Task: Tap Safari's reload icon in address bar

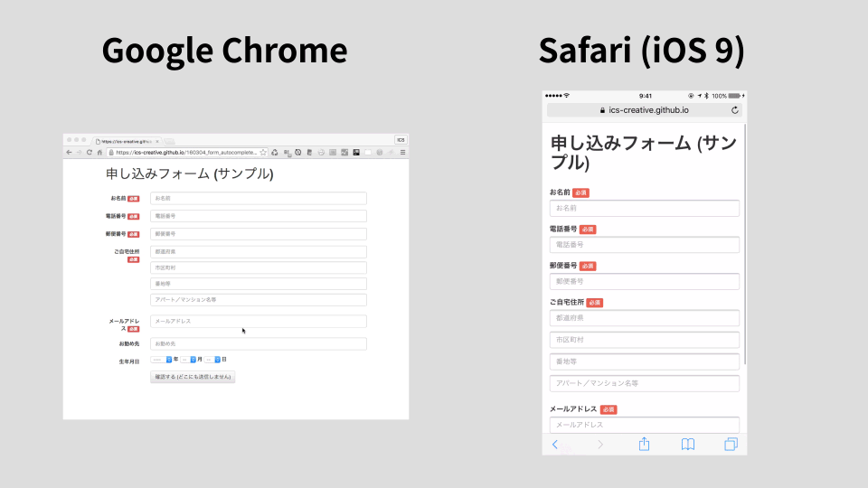Action: (x=735, y=110)
